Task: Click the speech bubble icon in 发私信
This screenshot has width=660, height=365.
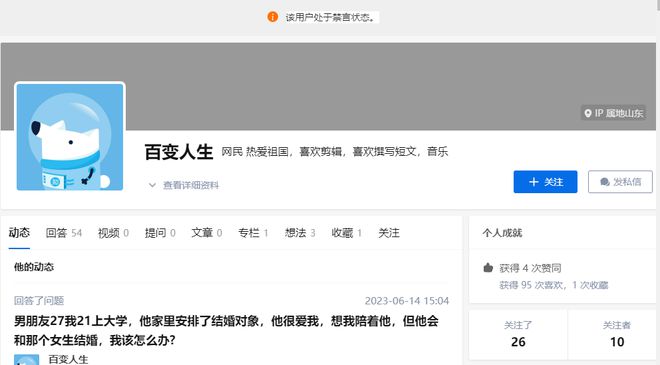Action: coord(605,182)
